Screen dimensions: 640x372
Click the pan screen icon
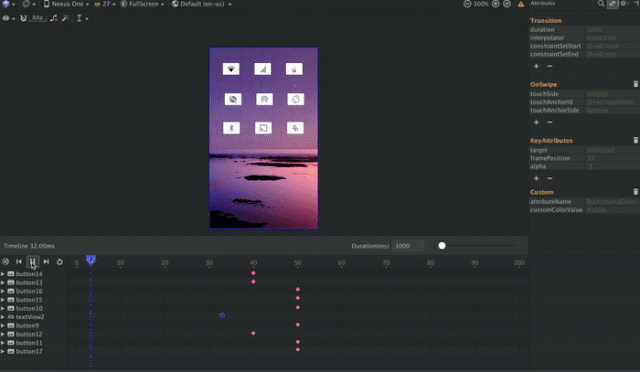(507, 4)
